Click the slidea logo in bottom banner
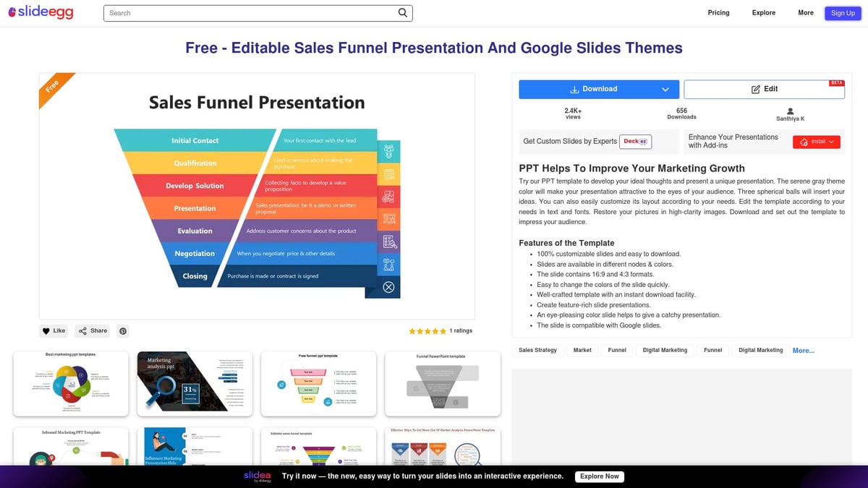This screenshot has height=488, width=868. [x=256, y=476]
